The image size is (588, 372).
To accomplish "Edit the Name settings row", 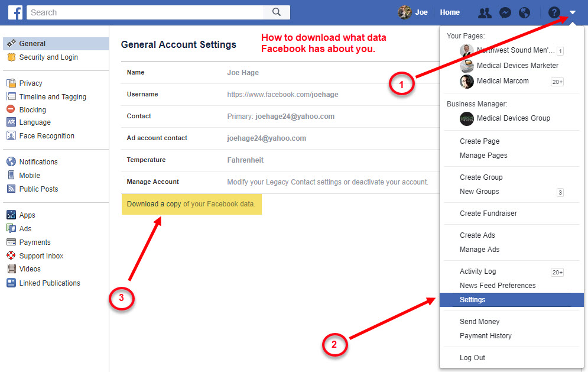I will pos(280,72).
